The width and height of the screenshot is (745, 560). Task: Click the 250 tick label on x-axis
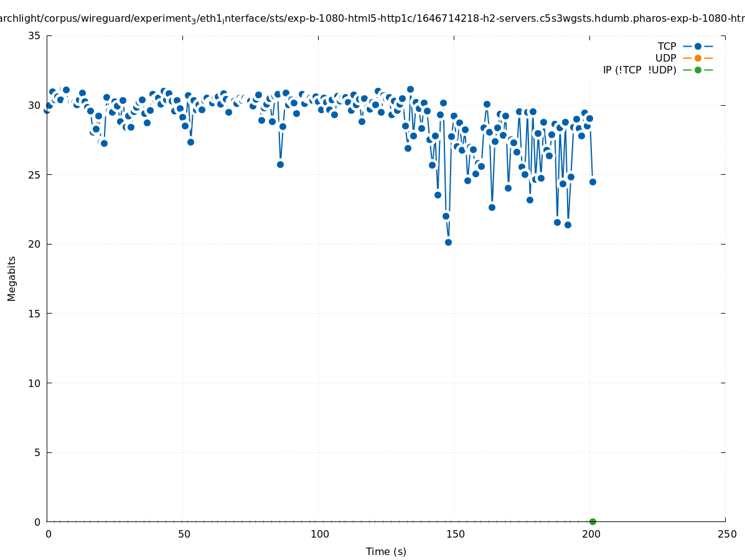(726, 534)
